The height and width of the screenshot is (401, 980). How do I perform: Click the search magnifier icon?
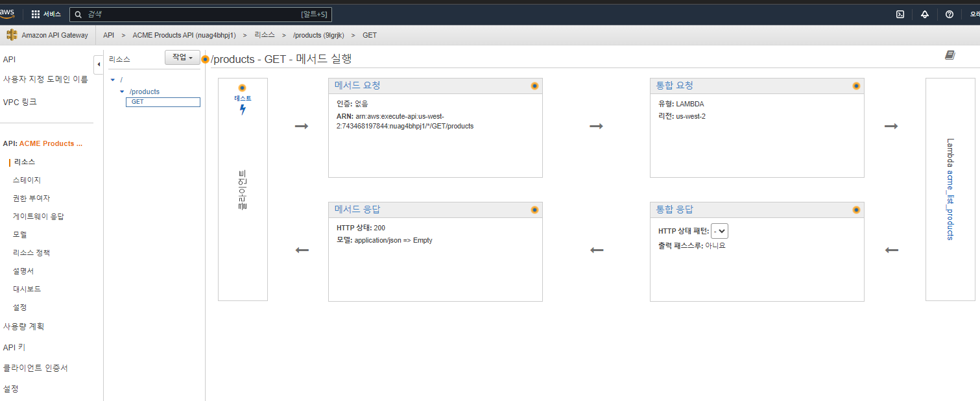pyautogui.click(x=78, y=14)
